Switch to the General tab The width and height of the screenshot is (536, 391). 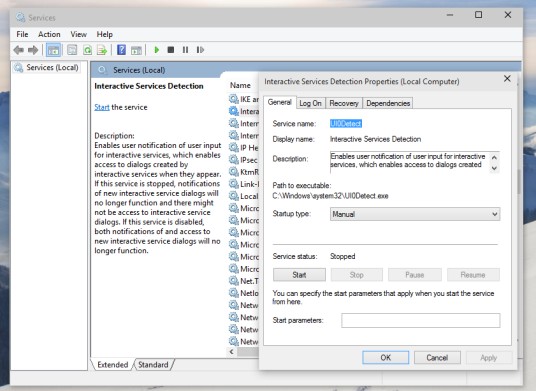280,102
